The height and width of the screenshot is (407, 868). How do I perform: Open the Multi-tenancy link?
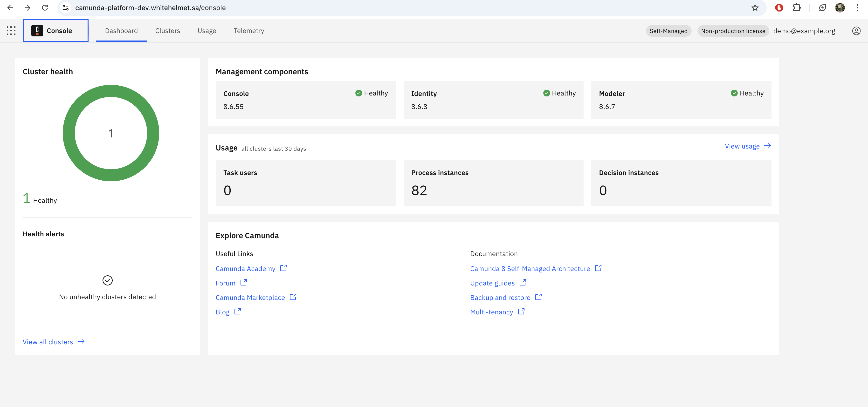492,312
